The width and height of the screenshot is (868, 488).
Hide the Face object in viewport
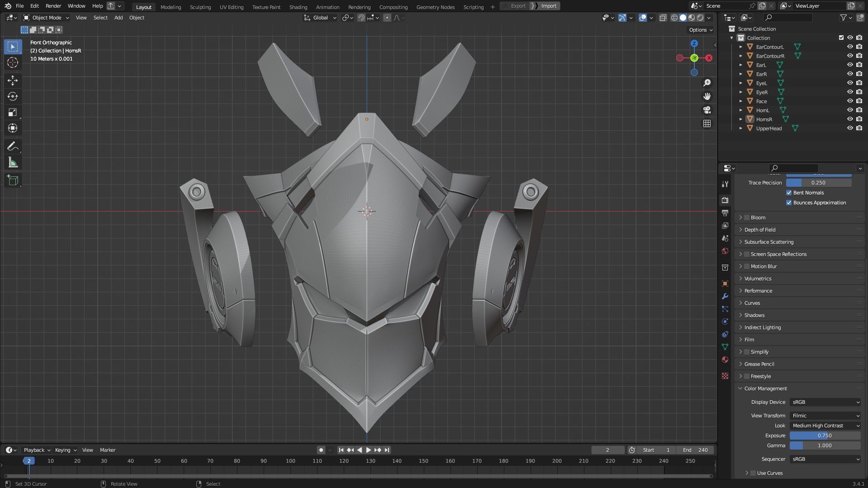pyautogui.click(x=850, y=101)
